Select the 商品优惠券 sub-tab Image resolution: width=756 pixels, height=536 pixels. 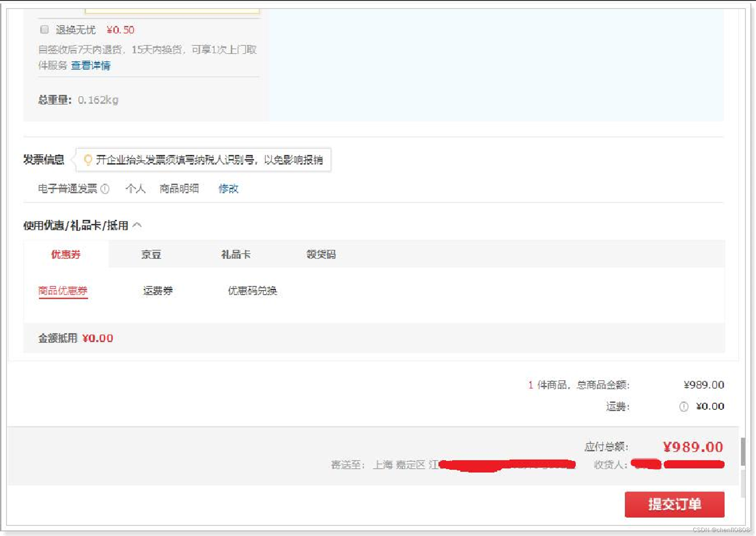tap(63, 291)
